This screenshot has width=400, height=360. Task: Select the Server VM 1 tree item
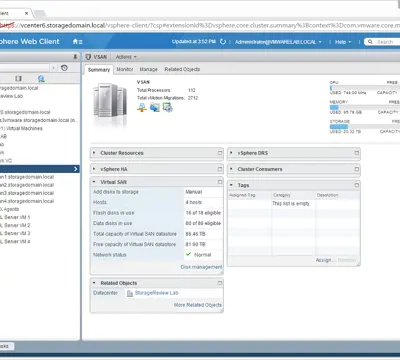(x=16, y=217)
